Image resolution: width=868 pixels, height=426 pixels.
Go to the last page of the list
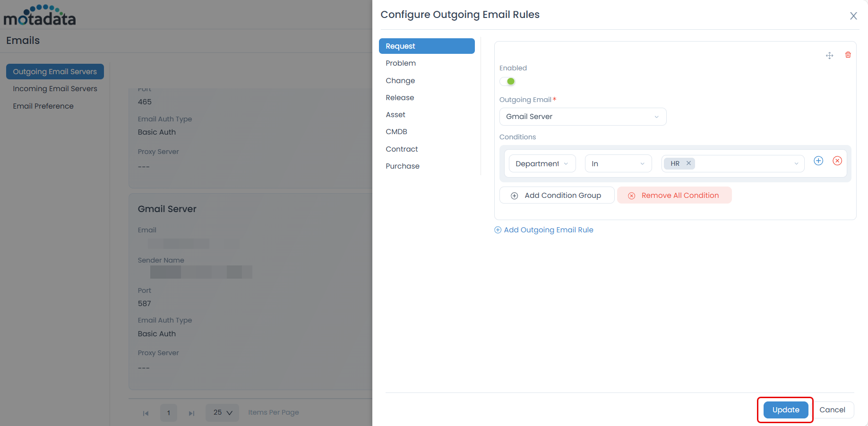(191, 413)
